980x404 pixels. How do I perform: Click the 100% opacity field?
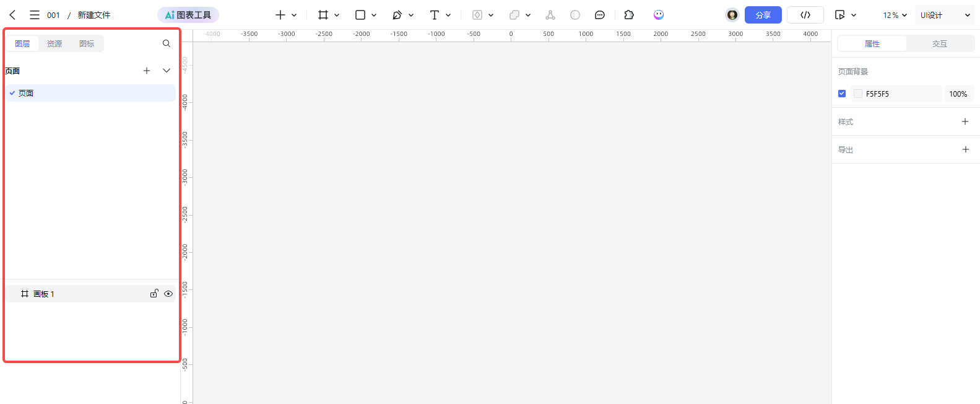point(958,94)
